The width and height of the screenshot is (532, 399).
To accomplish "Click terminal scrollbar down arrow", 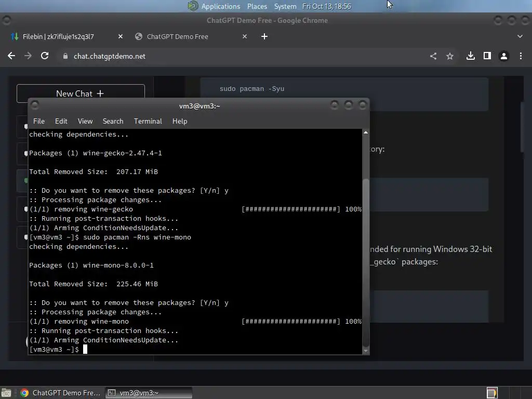I will point(366,351).
